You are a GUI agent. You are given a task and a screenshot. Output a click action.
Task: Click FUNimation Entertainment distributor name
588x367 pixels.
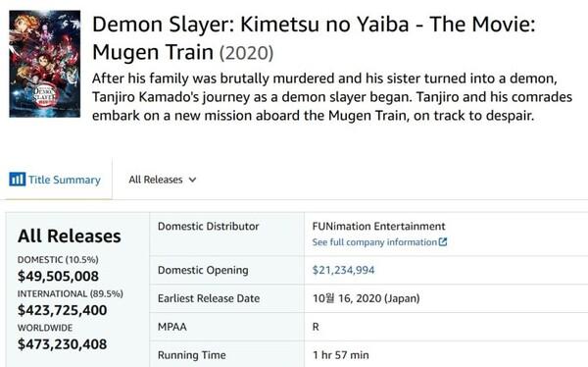click(378, 226)
